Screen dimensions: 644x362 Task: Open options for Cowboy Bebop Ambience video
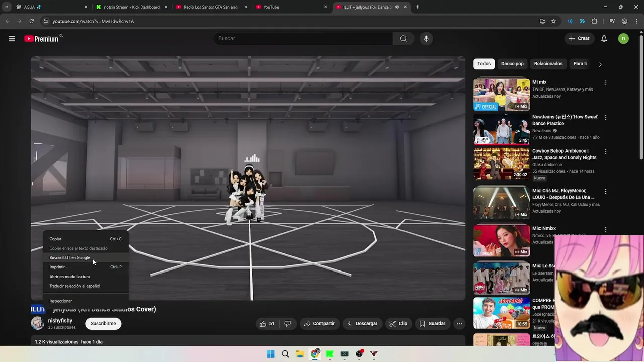606,152
